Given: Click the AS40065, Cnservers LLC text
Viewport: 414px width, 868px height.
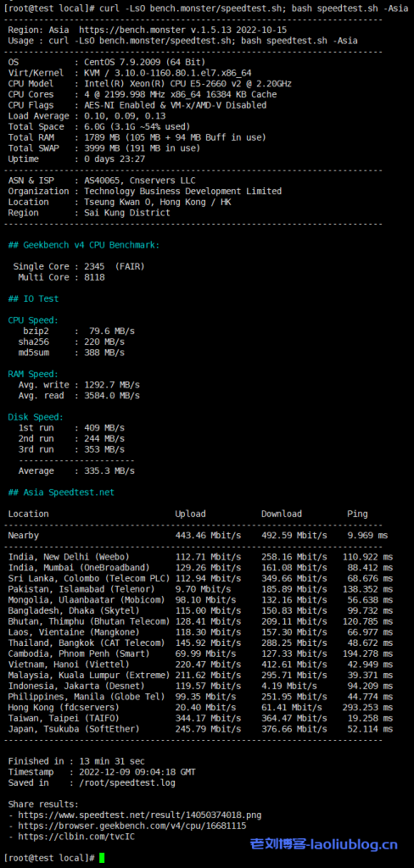Looking at the screenshot, I should [140, 181].
